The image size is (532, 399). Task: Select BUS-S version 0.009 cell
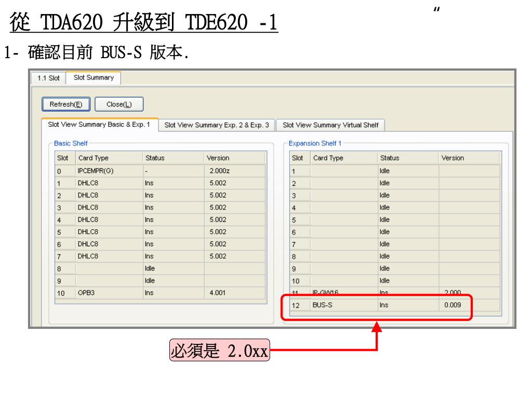(x=452, y=305)
